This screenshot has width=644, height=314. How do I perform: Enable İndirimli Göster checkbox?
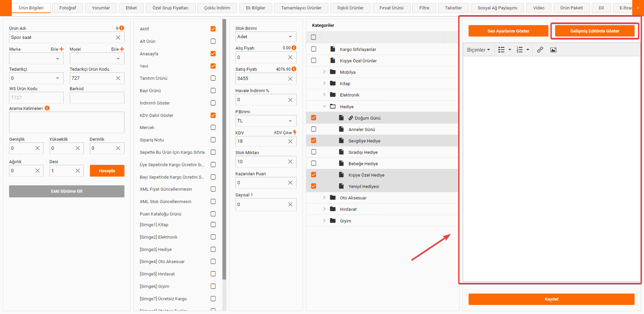(x=213, y=103)
